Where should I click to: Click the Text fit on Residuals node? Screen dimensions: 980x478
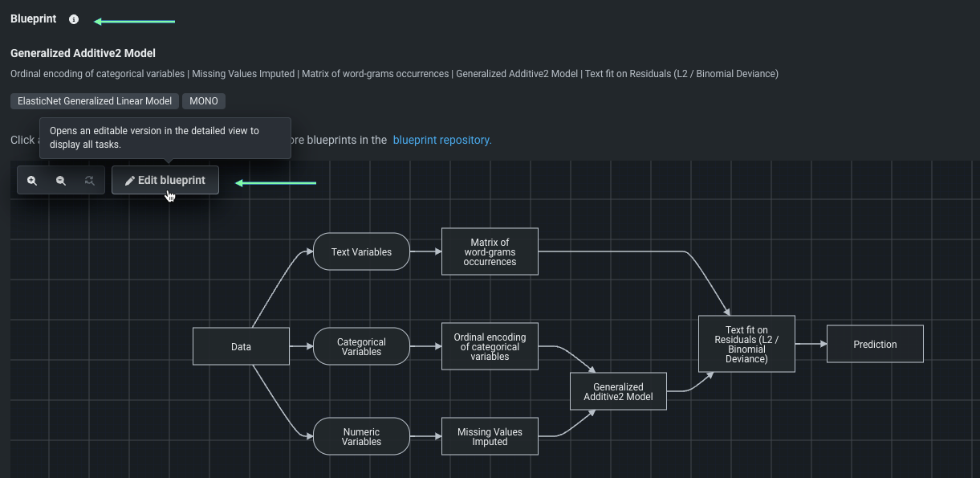746,344
